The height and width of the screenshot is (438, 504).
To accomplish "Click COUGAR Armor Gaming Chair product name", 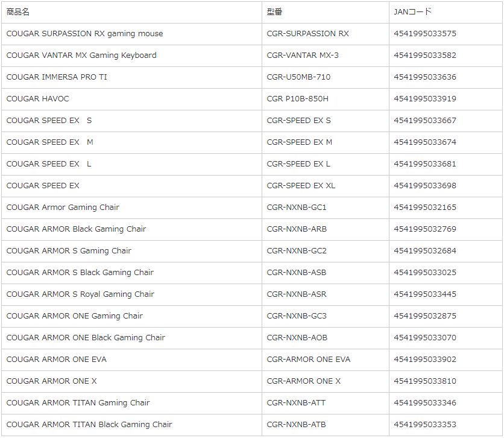I will 63,208.
